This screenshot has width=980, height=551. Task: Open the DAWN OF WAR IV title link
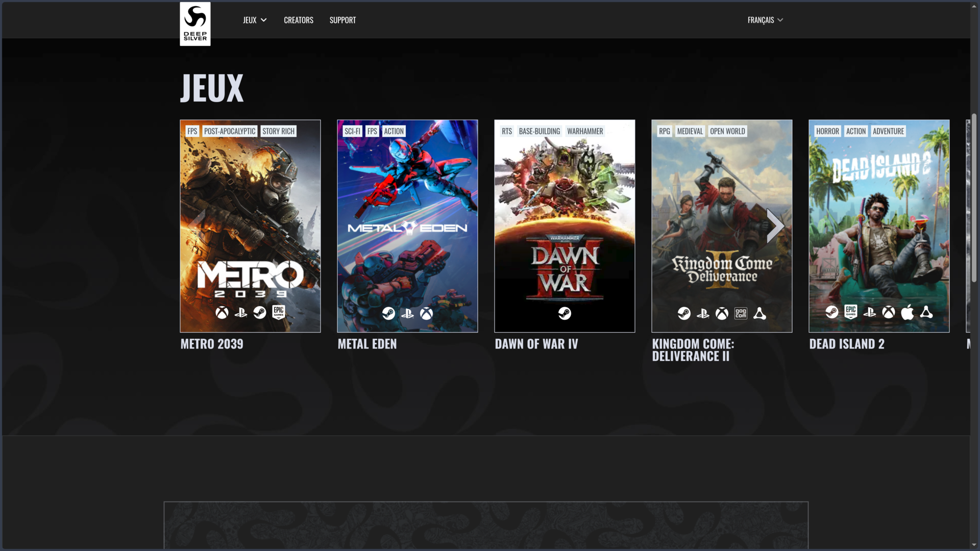pos(536,344)
